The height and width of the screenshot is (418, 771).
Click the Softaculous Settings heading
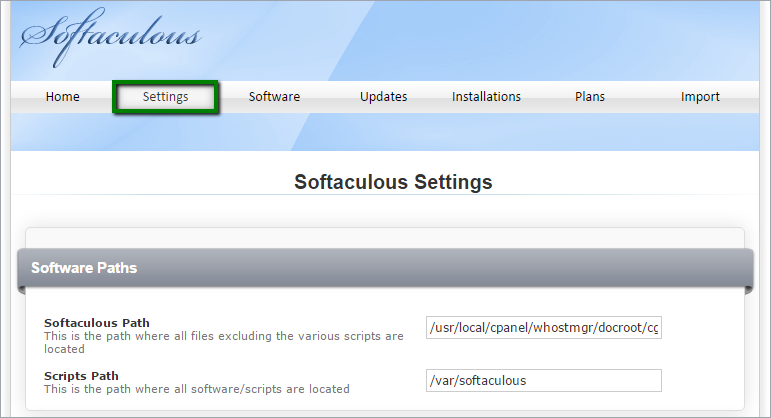click(x=393, y=182)
